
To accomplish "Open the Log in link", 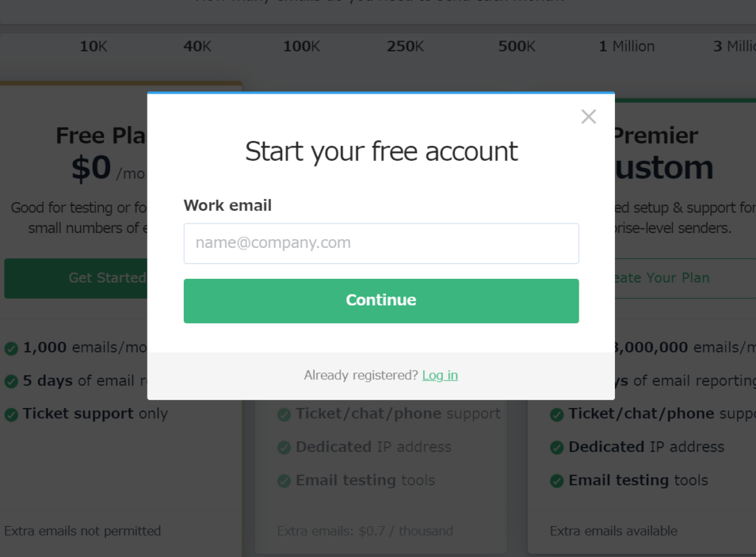I will (x=440, y=376).
